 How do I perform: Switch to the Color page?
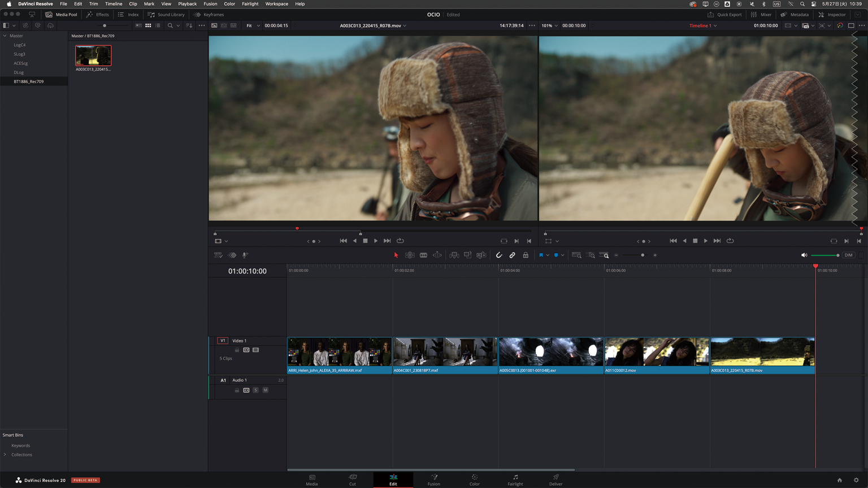coord(474,480)
